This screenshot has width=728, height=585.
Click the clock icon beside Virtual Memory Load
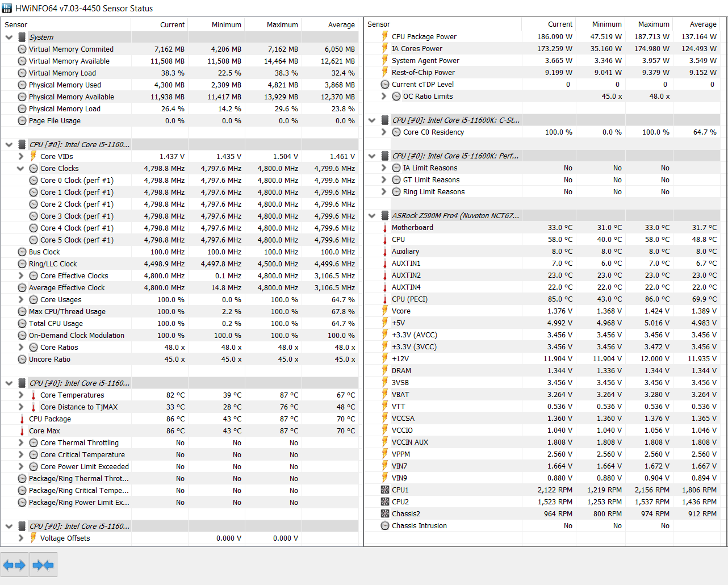pos(22,73)
